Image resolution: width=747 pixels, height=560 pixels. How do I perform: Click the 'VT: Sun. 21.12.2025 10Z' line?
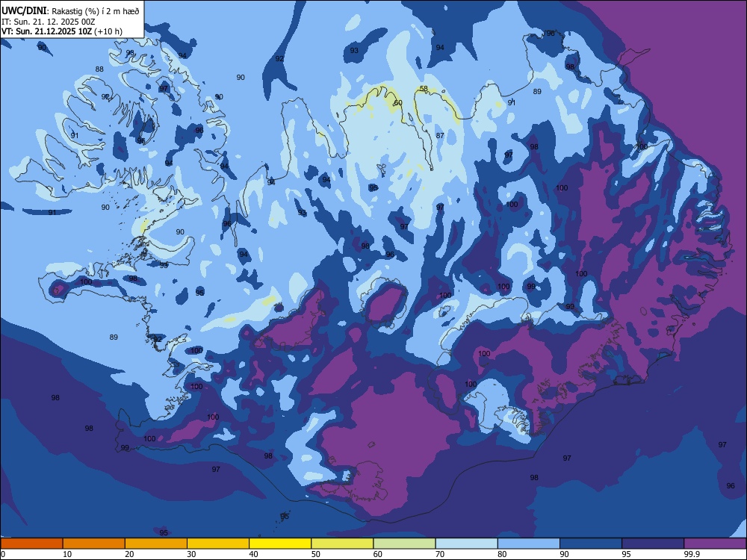click(46, 31)
